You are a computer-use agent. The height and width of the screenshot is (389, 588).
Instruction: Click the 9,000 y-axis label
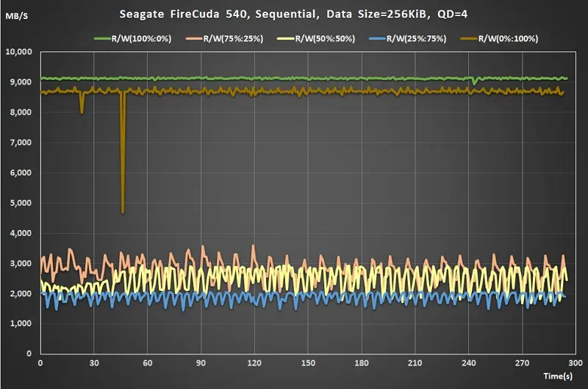pos(21,82)
